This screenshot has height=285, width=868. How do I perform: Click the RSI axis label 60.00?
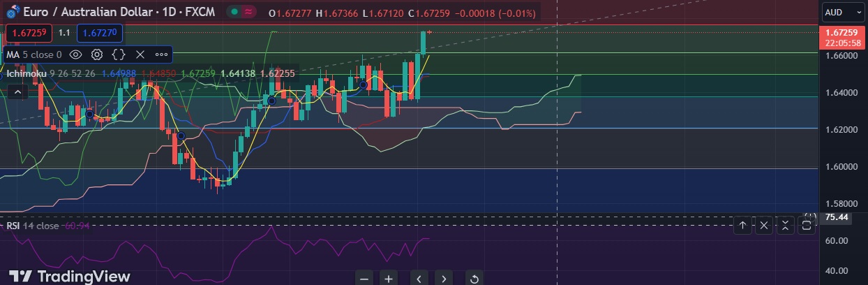[x=836, y=241]
